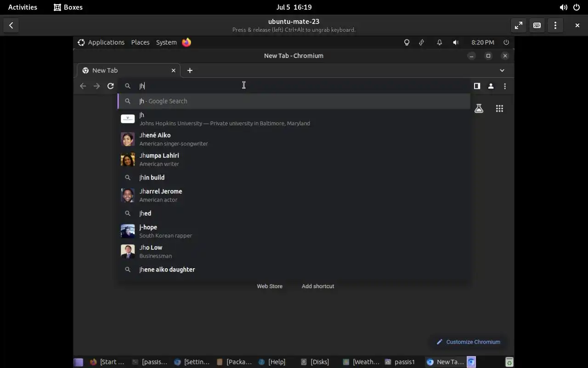Select jh - Google Search suggestion

click(294, 101)
